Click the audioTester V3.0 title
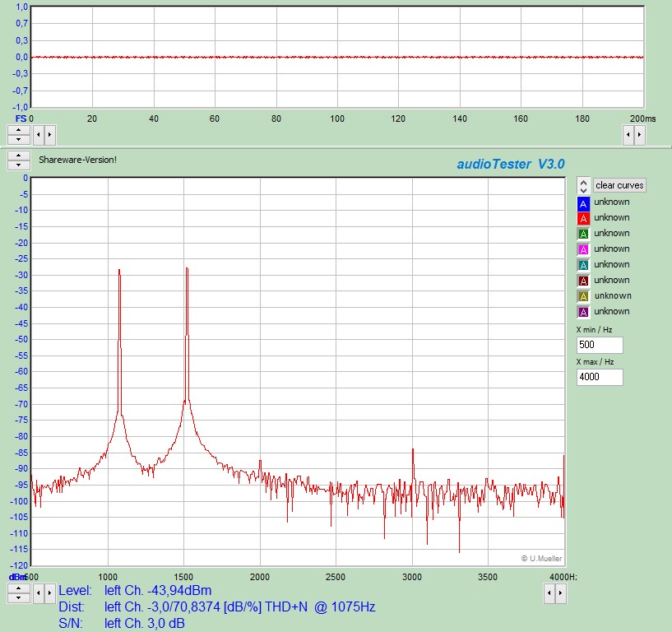 pyautogui.click(x=511, y=164)
